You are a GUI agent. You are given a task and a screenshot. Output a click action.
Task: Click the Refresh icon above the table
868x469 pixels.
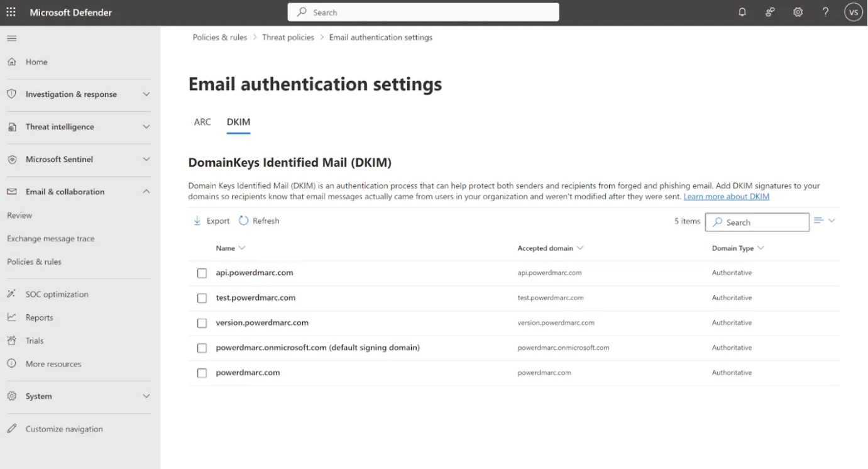[x=244, y=221]
